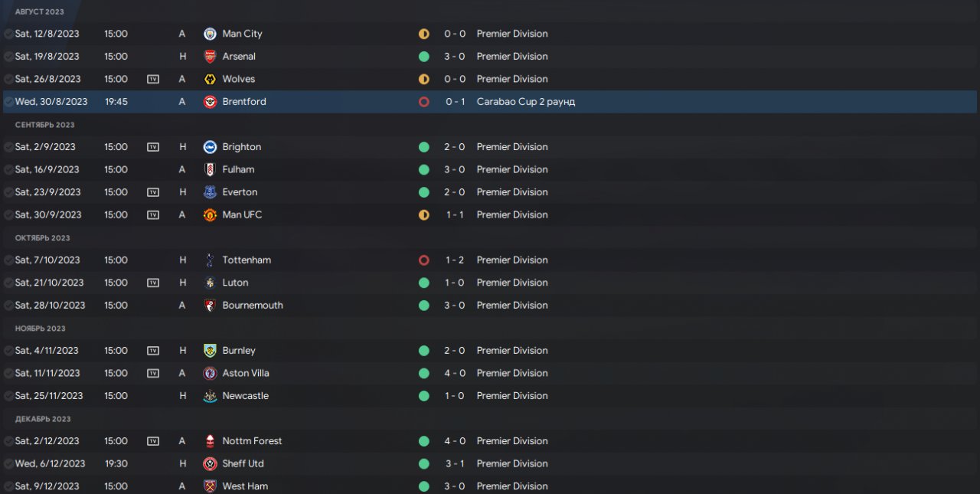
Task: Click TV icon on the Wolves fixture
Action: click(153, 79)
